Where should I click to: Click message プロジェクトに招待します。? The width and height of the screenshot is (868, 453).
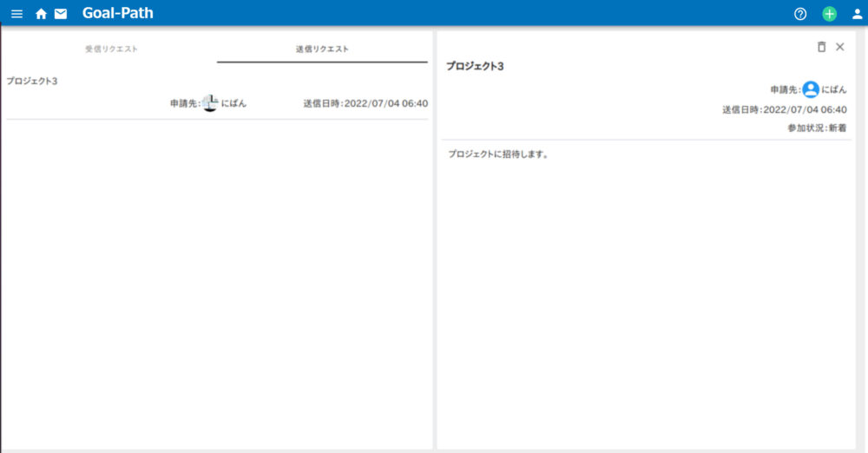498,154
